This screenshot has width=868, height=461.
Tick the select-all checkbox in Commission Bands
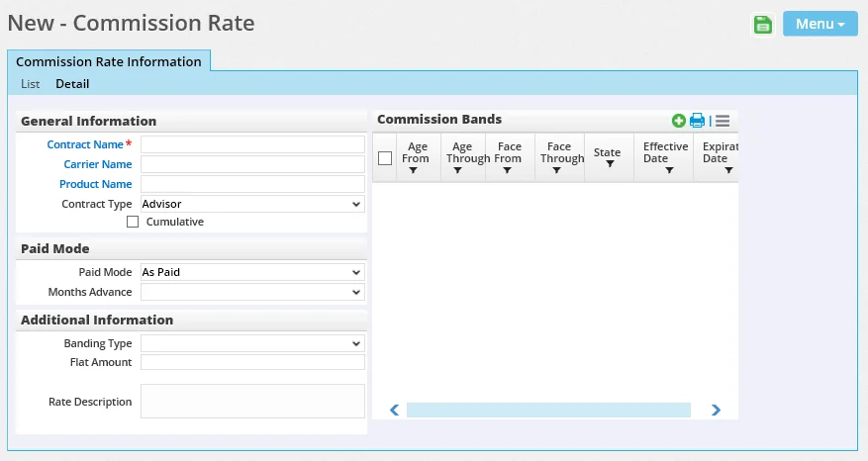pyautogui.click(x=385, y=158)
